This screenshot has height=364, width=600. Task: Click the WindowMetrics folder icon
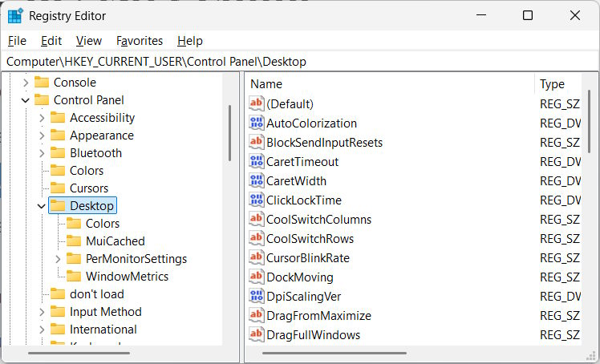coord(74,276)
